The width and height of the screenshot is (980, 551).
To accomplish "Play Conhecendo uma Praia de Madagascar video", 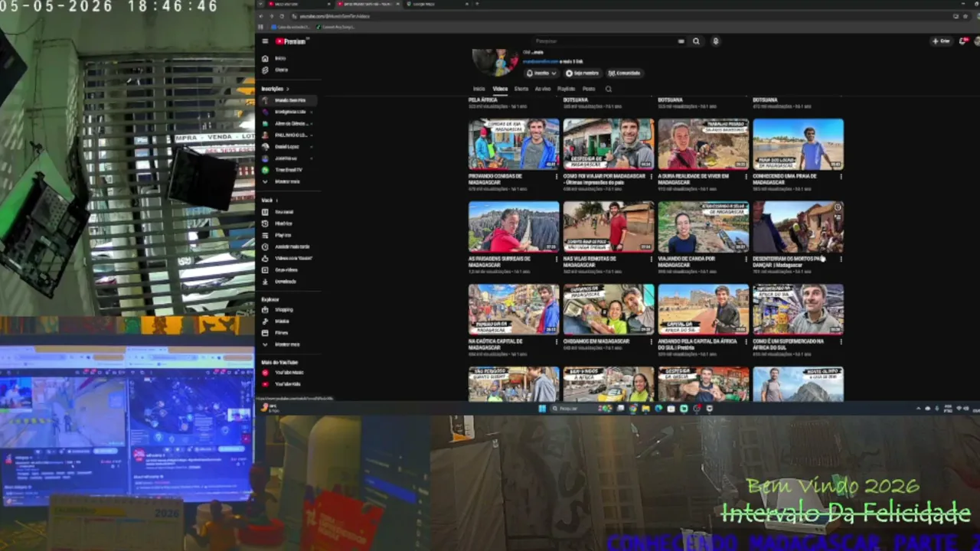I will tap(799, 144).
